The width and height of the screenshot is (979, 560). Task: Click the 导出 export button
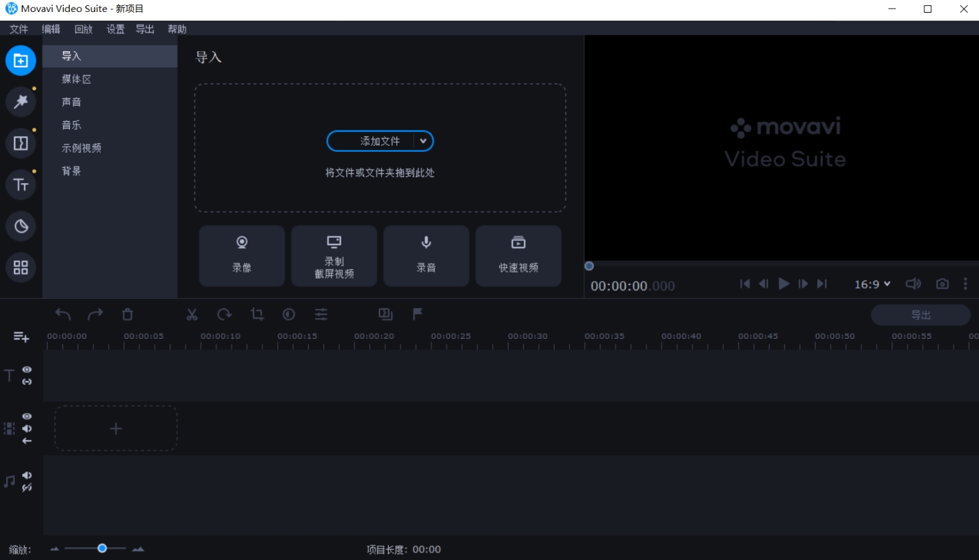tap(921, 315)
